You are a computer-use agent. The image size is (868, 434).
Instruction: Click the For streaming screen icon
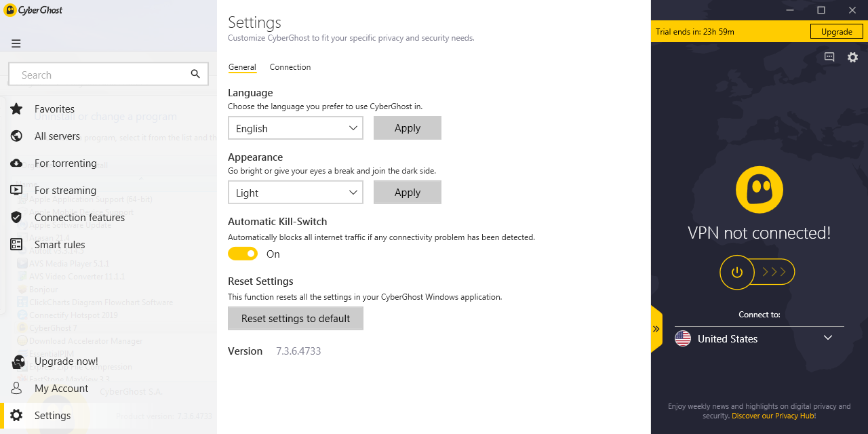(x=17, y=191)
